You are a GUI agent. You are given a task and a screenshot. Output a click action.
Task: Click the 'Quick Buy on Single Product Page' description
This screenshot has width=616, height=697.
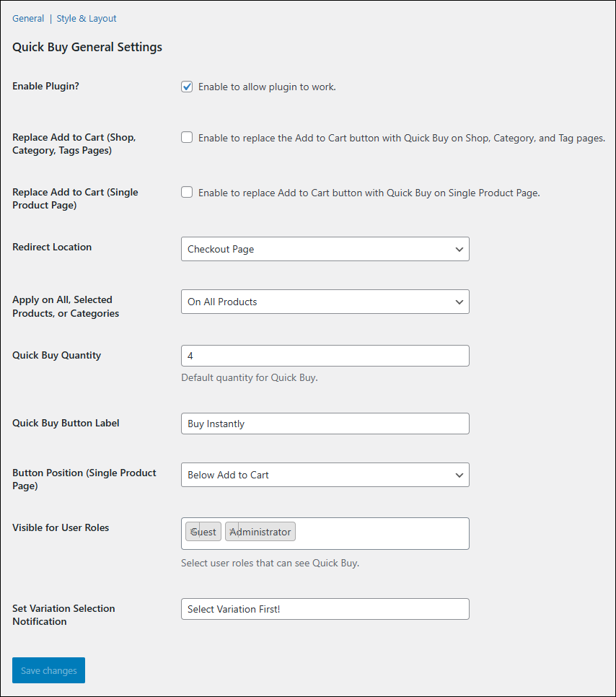(369, 193)
